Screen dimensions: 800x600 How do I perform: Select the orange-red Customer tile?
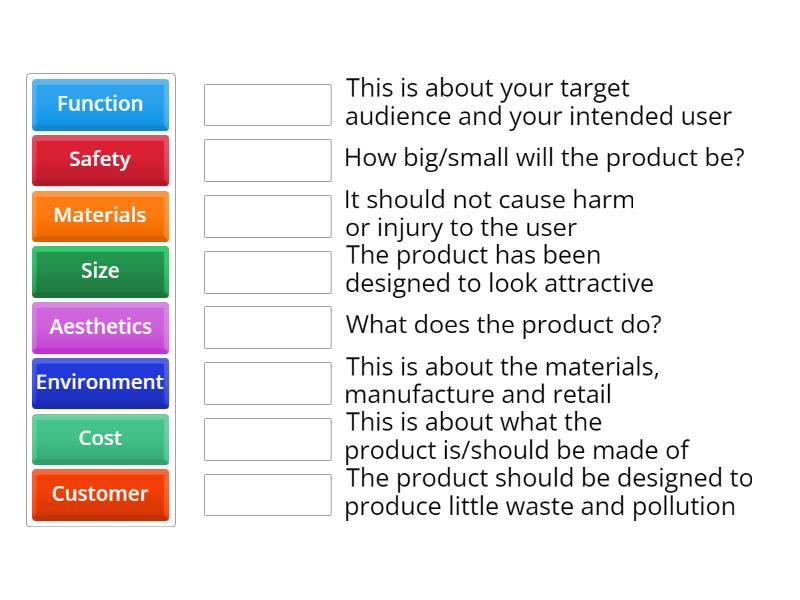[100, 494]
